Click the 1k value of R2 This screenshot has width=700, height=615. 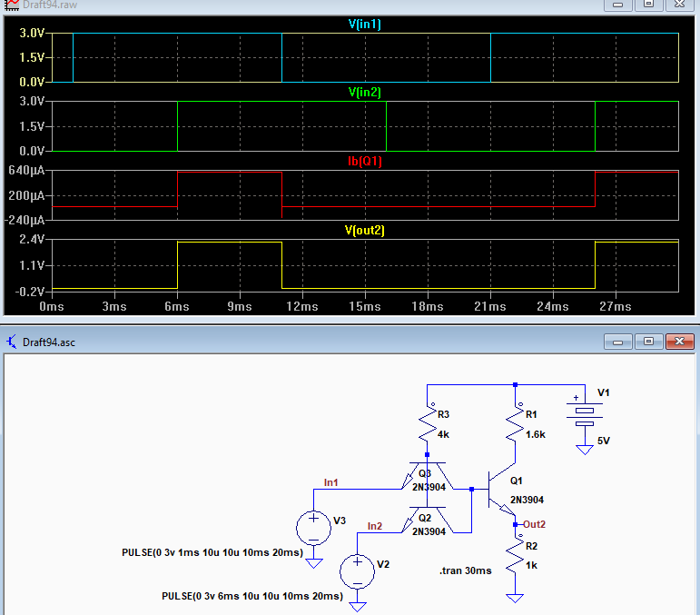click(531, 565)
